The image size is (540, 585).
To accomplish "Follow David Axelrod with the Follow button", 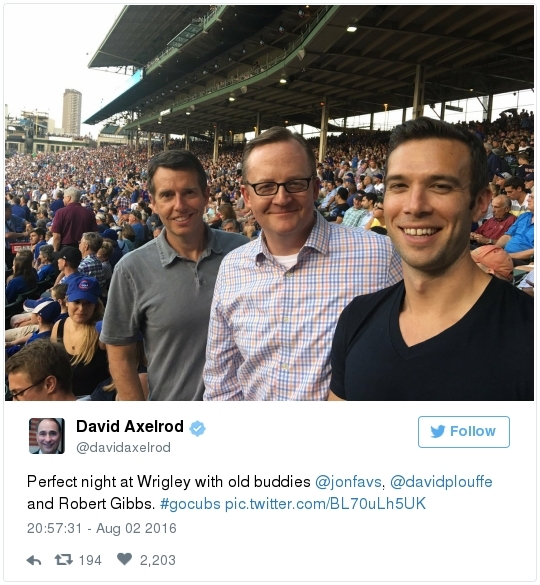I will 463,432.
